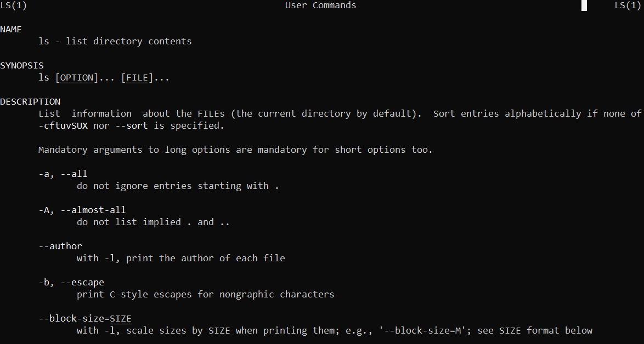Viewport: 644px width, 344px height.
Task: Click the User Commands header title
Action: point(321,5)
